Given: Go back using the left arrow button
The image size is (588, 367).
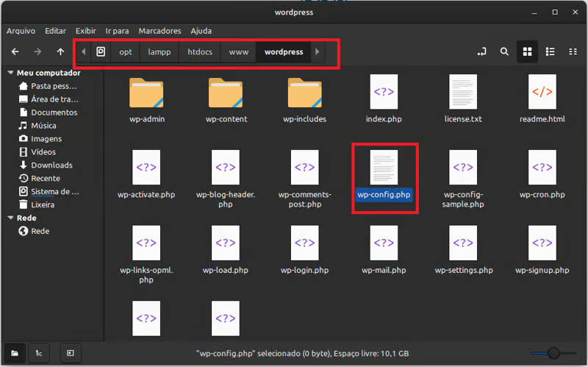Looking at the screenshot, I should pos(15,51).
